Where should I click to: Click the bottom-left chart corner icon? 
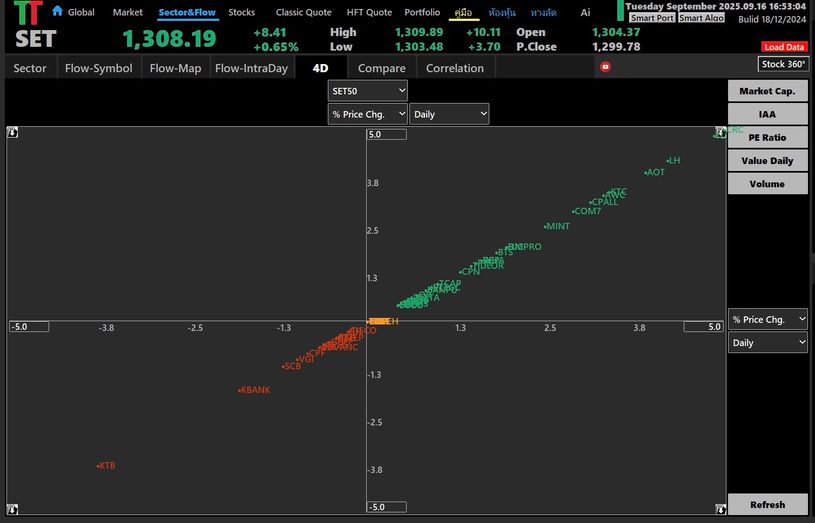(x=12, y=508)
